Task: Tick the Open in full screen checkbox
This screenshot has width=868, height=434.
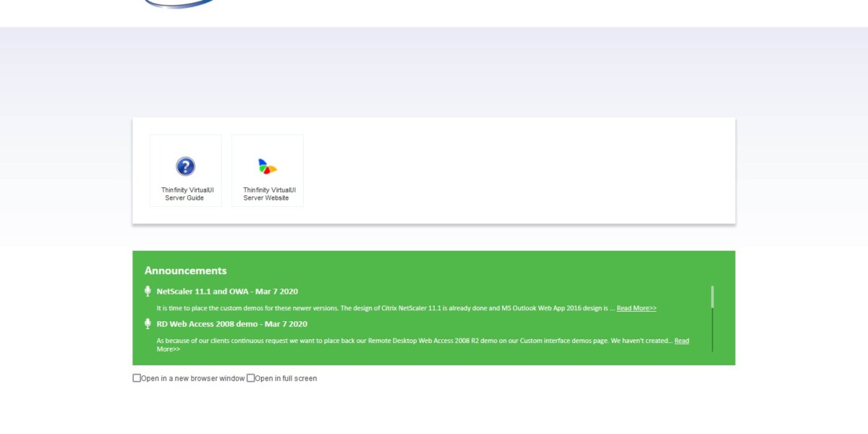Action: click(x=251, y=378)
